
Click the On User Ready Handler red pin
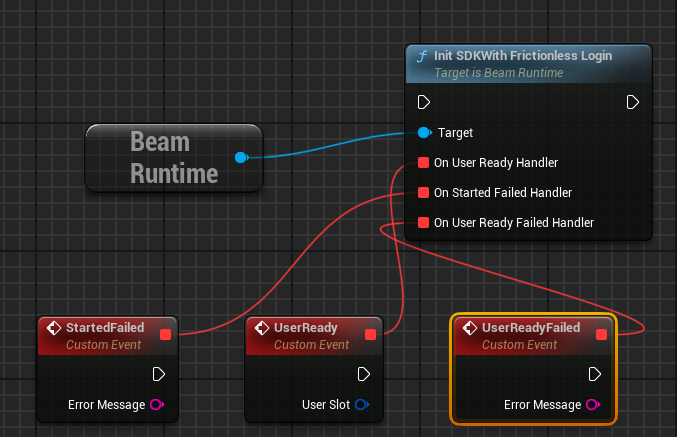pyautogui.click(x=424, y=163)
